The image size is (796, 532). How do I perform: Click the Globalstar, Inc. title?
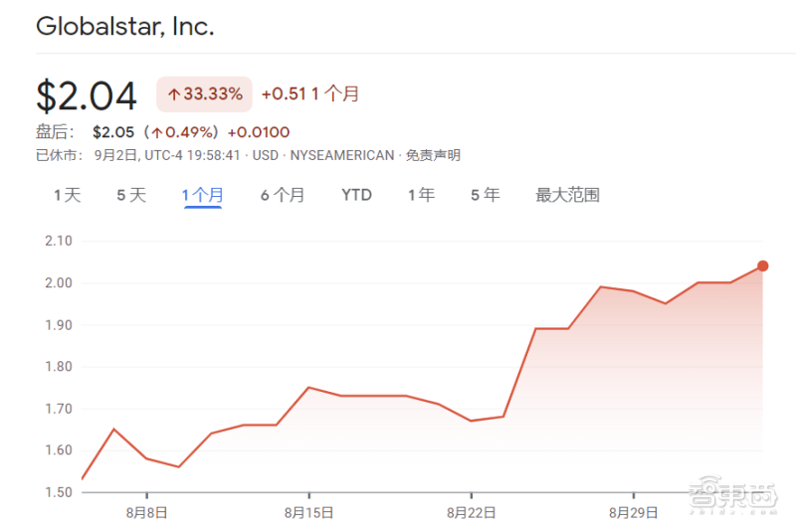125,27
